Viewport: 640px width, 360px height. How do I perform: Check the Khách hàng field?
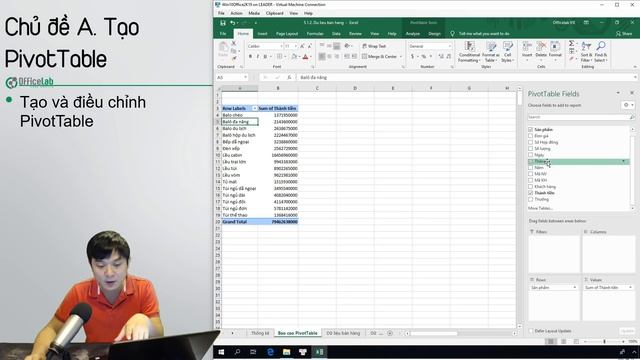(x=531, y=187)
